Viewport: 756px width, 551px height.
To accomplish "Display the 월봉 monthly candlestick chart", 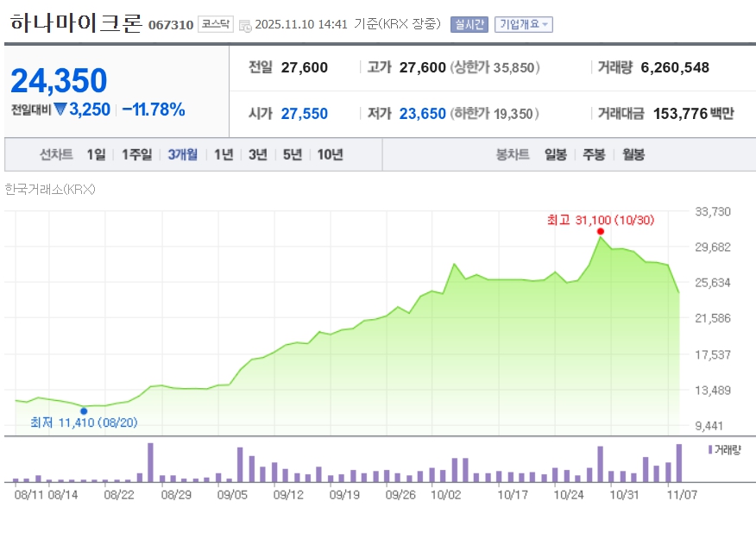I will (x=633, y=155).
